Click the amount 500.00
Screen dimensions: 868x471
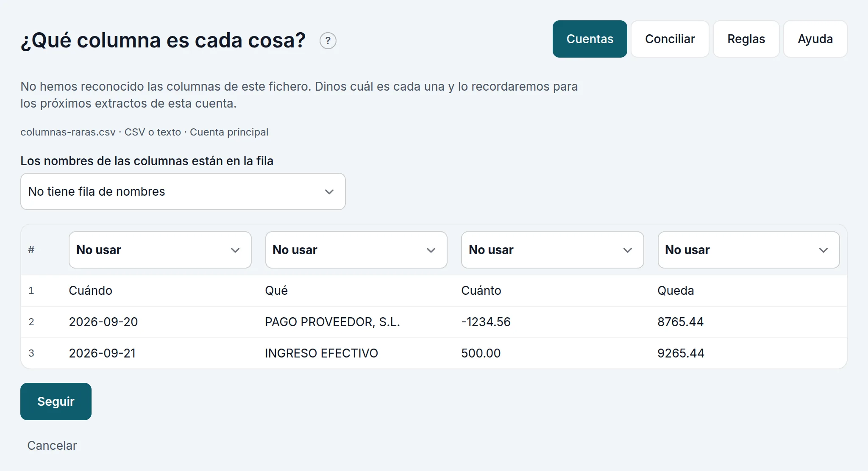click(x=481, y=353)
